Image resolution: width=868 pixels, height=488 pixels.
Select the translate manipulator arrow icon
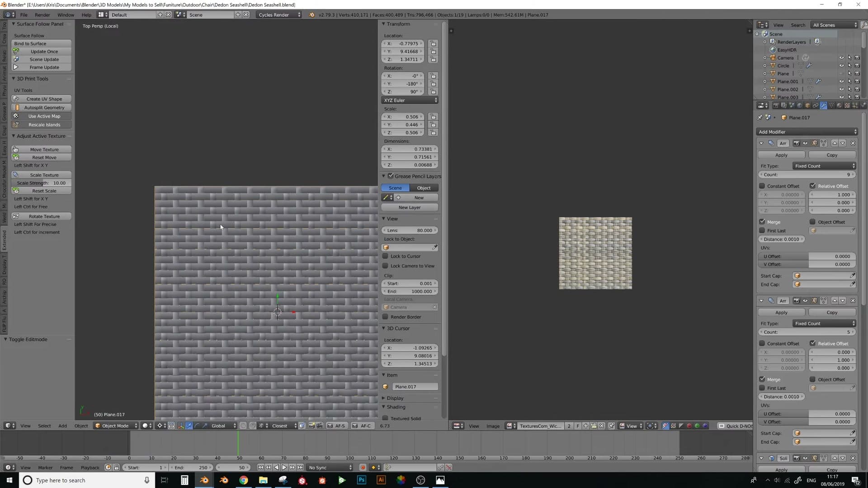pos(189,426)
